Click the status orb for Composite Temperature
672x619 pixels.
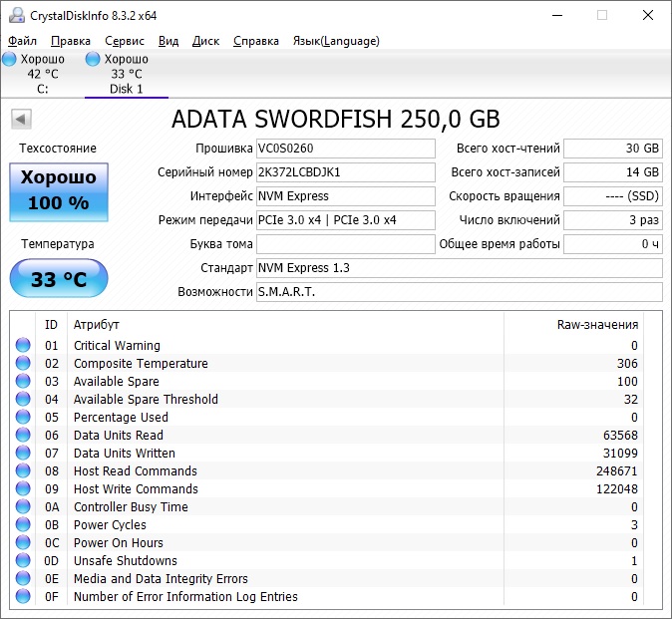[x=23, y=363]
